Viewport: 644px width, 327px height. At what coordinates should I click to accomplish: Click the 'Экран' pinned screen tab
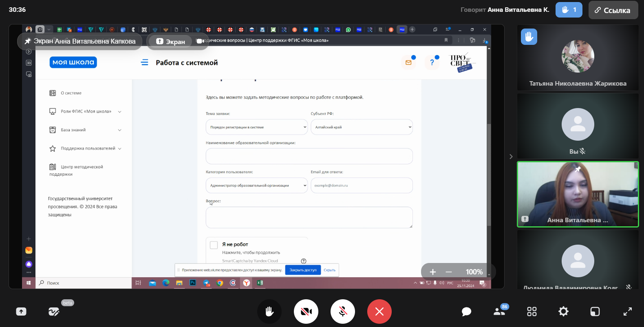click(171, 42)
